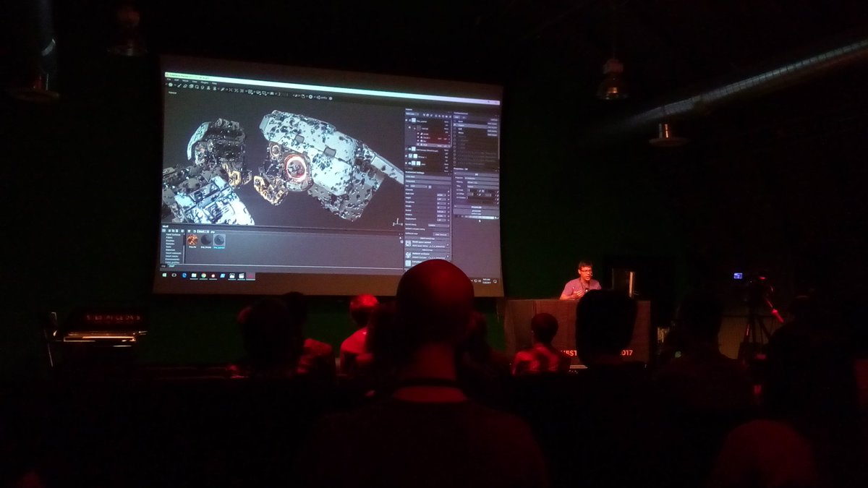Open the Normal mixing Combine dropdown

(438, 226)
